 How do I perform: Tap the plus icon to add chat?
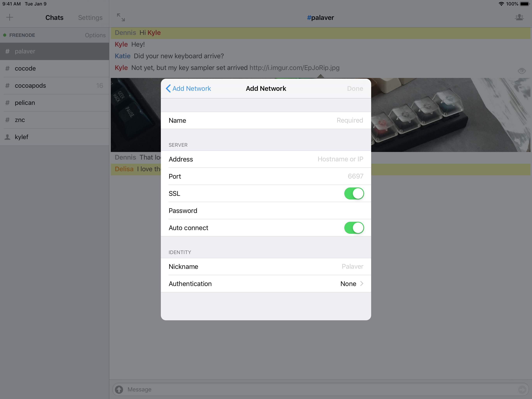click(x=10, y=17)
